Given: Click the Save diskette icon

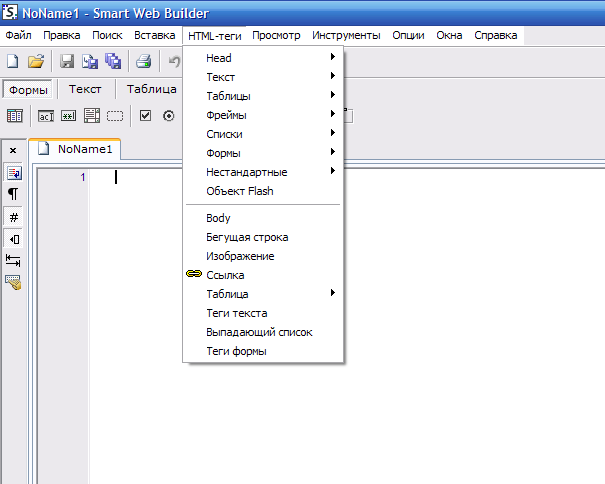Looking at the screenshot, I should tap(67, 61).
